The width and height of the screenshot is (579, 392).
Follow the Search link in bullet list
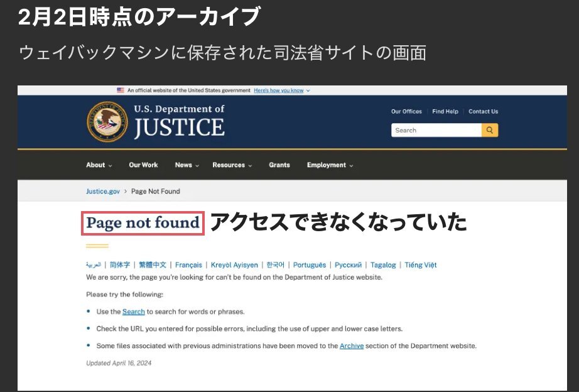coord(133,312)
